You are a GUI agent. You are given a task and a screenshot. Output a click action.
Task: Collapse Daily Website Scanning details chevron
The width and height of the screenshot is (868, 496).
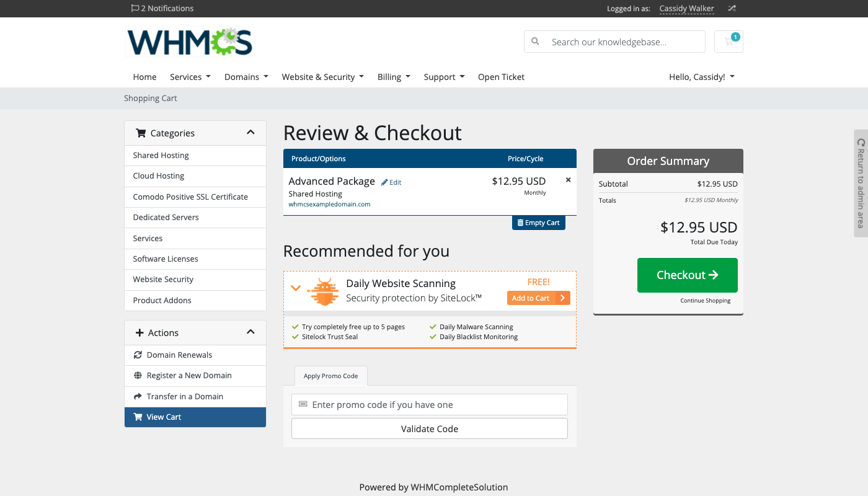(x=296, y=288)
